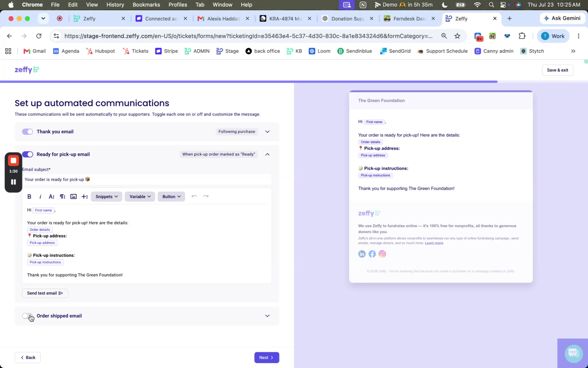Viewport: 588px width, 368px height.
Task: Open the Canny admin bookmark
Action: click(x=494, y=51)
